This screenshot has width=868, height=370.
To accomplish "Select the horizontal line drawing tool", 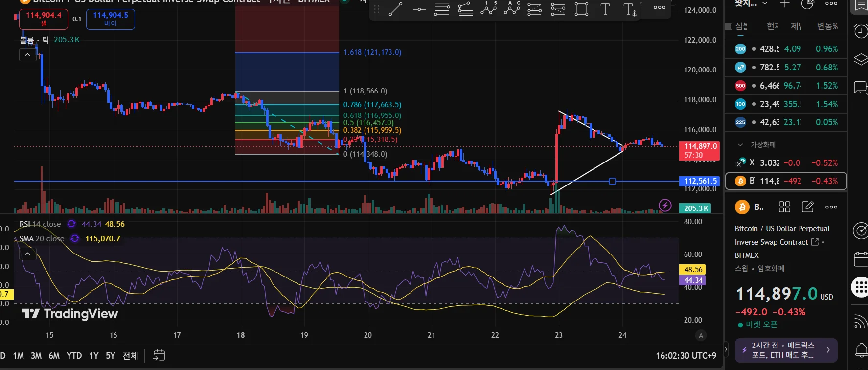I will pos(419,9).
